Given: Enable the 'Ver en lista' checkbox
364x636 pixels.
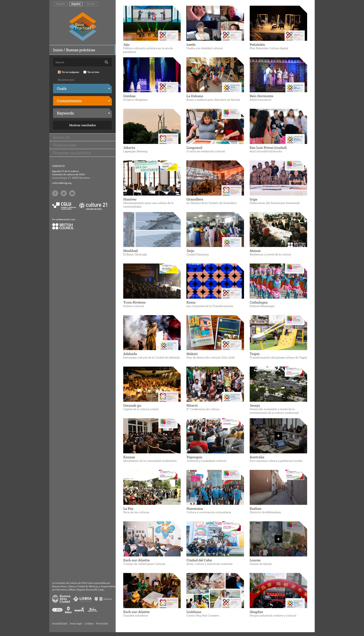Looking at the screenshot, I should click(85, 72).
